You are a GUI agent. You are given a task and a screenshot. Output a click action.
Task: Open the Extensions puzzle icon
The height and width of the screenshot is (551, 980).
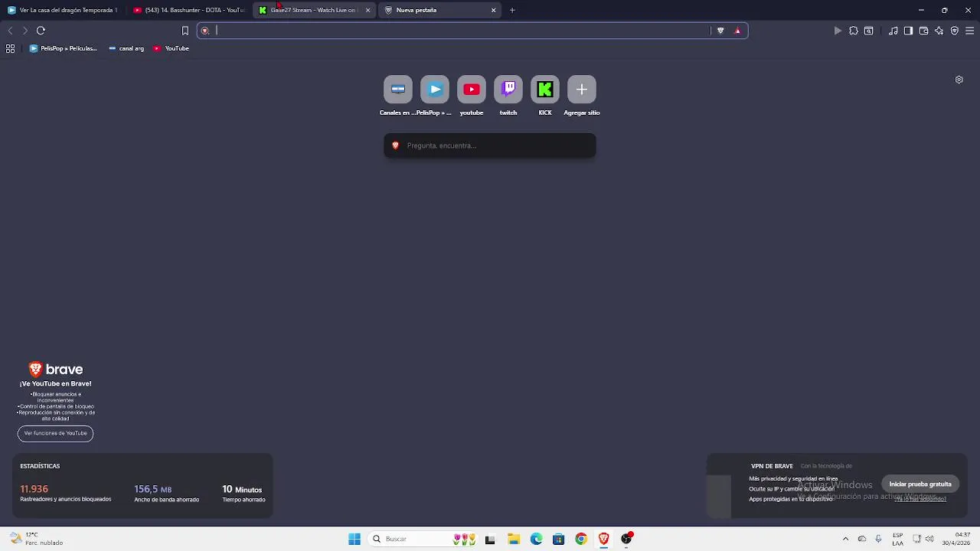(854, 31)
